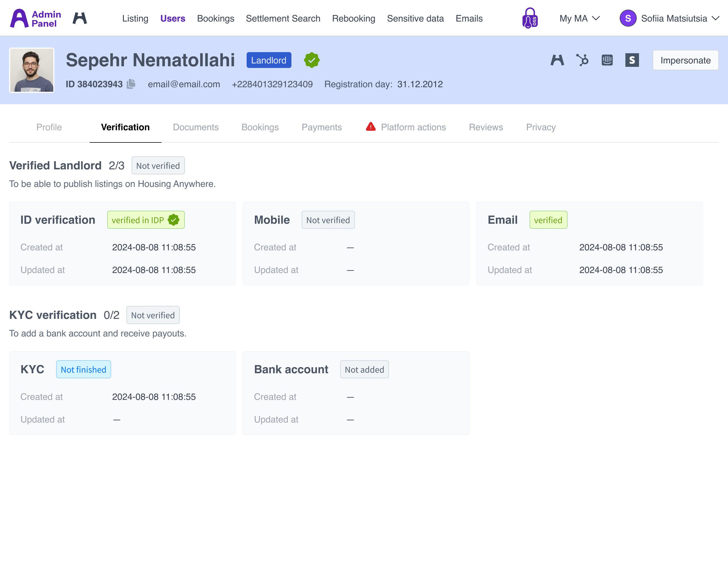
Task: Click the green verified badge beside Landlord
Action: [x=312, y=60]
